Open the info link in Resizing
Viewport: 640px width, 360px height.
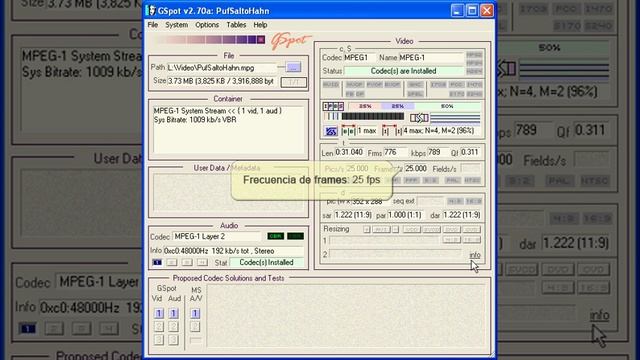(x=475, y=255)
